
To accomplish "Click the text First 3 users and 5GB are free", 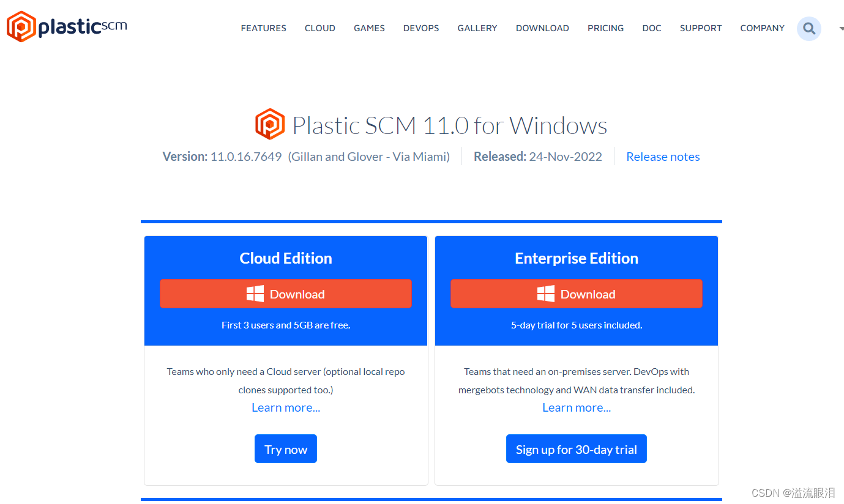I will [x=286, y=325].
